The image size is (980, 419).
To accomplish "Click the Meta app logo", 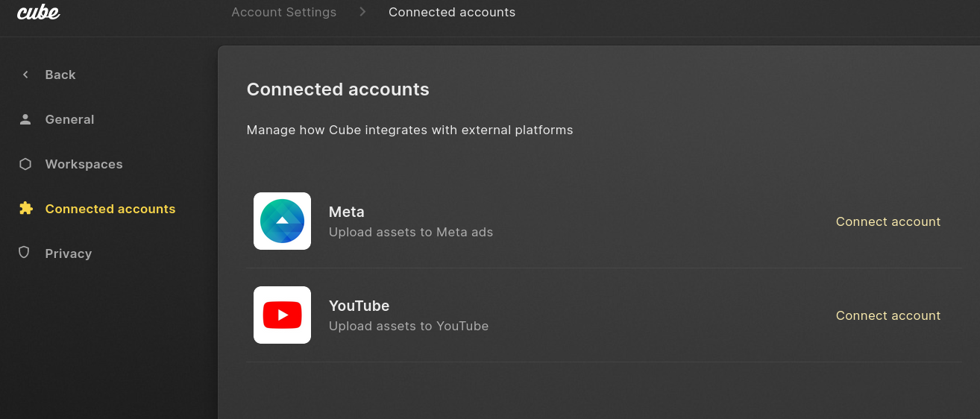I will 282,221.
